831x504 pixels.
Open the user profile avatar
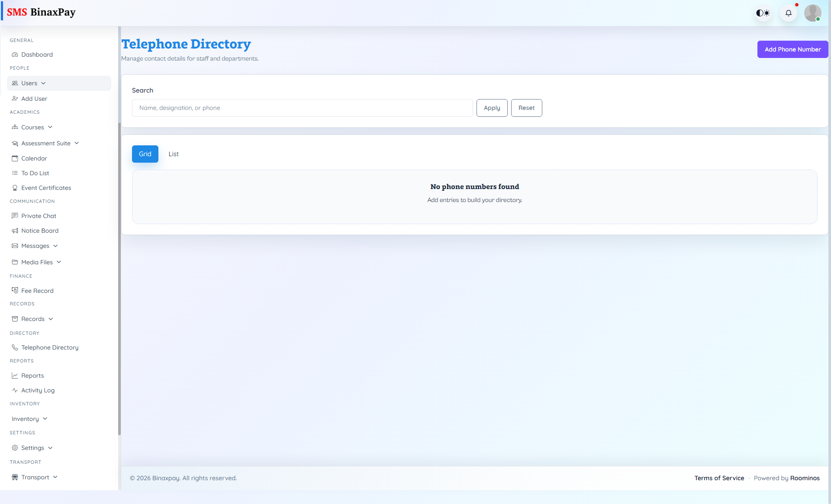pos(812,13)
